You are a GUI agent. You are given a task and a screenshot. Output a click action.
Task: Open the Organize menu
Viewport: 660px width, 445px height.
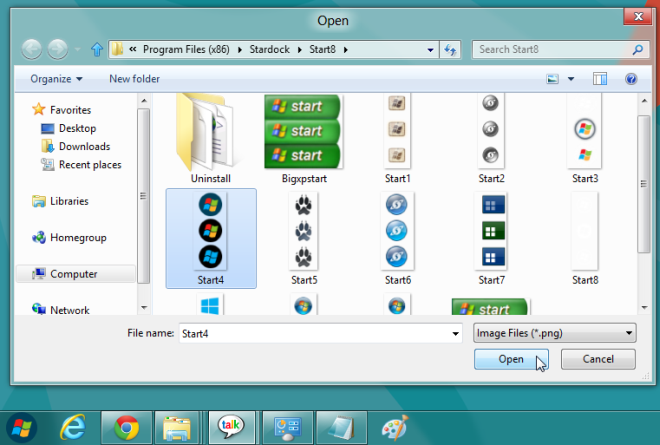56,79
